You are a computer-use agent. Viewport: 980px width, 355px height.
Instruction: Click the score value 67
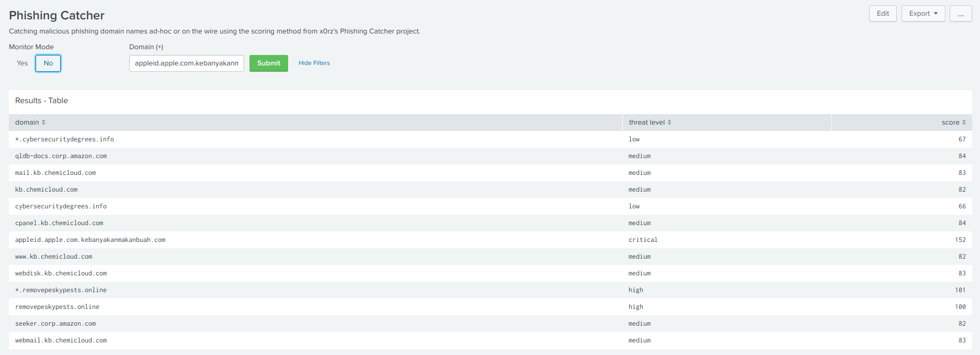[x=962, y=139]
